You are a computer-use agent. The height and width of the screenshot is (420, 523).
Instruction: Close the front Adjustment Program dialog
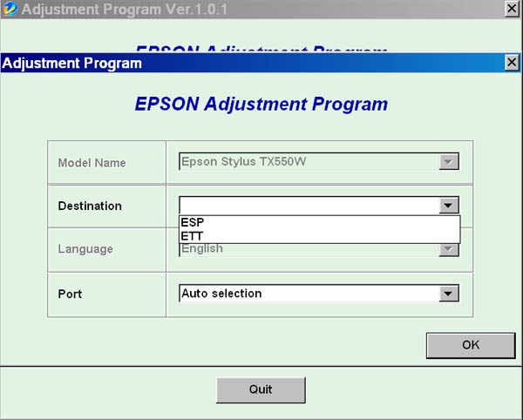tap(512, 63)
